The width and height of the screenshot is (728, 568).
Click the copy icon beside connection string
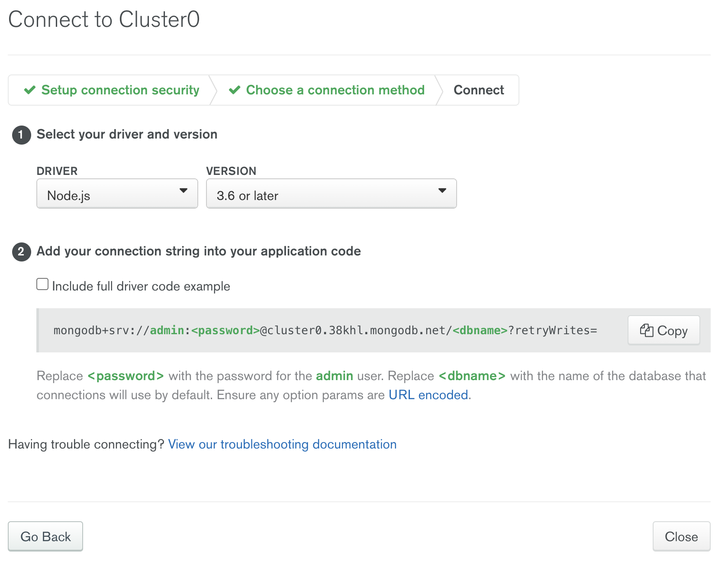[646, 330]
